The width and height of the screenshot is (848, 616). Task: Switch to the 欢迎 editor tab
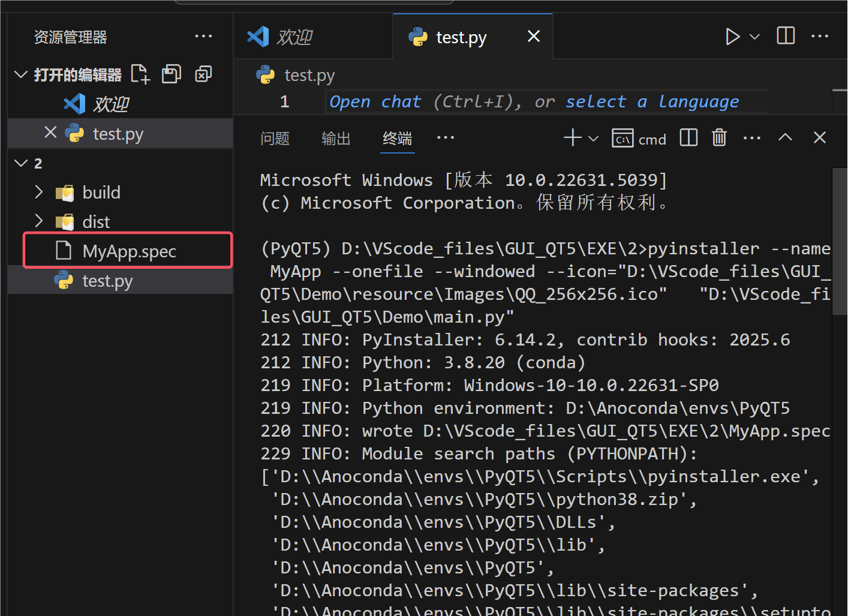click(295, 36)
